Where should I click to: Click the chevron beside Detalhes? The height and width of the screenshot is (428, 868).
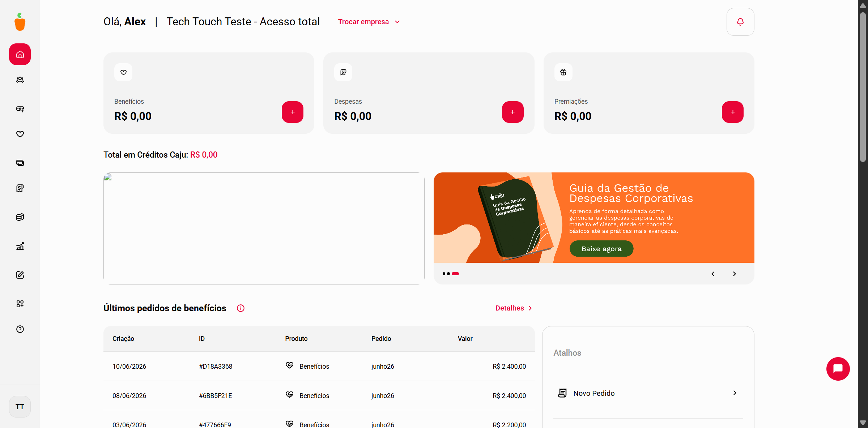(x=530, y=308)
